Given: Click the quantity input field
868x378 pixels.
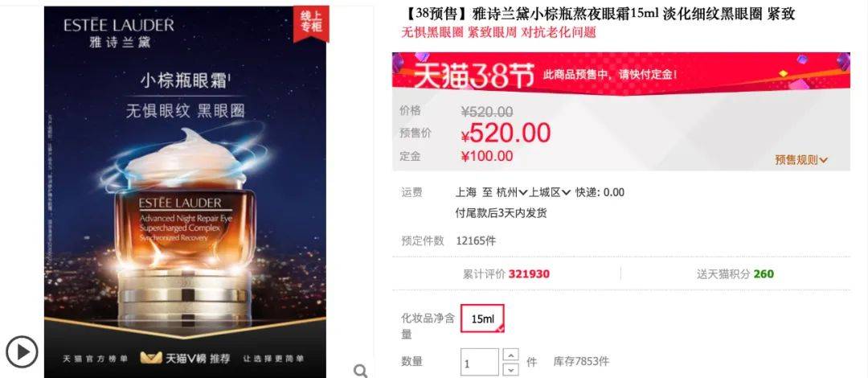Looking at the screenshot, I should tap(479, 363).
